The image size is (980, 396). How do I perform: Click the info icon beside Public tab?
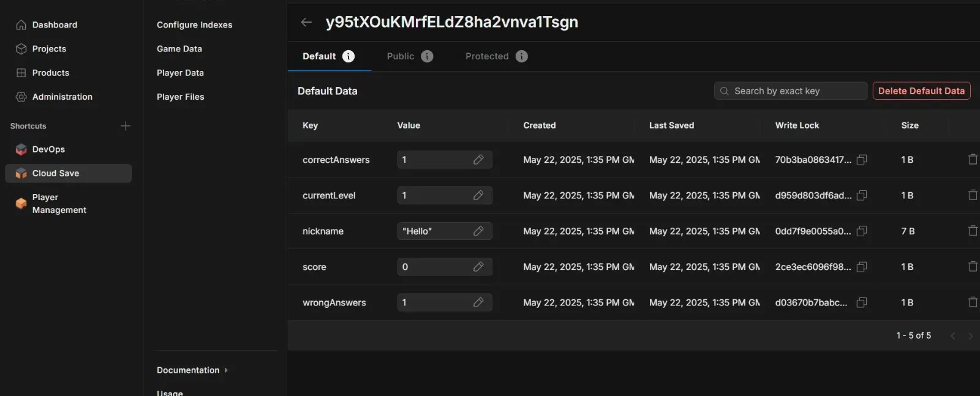[x=427, y=56]
